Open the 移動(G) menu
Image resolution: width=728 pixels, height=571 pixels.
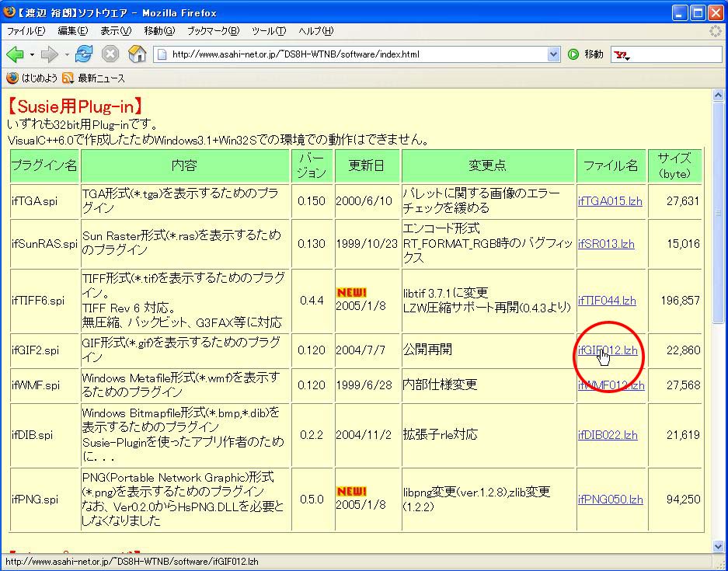159,31
